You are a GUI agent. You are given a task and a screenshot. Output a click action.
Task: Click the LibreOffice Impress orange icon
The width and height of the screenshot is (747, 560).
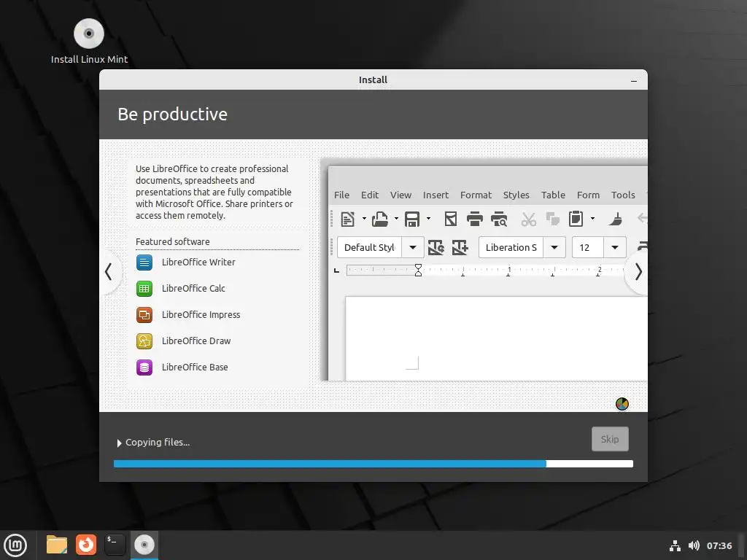pos(144,315)
